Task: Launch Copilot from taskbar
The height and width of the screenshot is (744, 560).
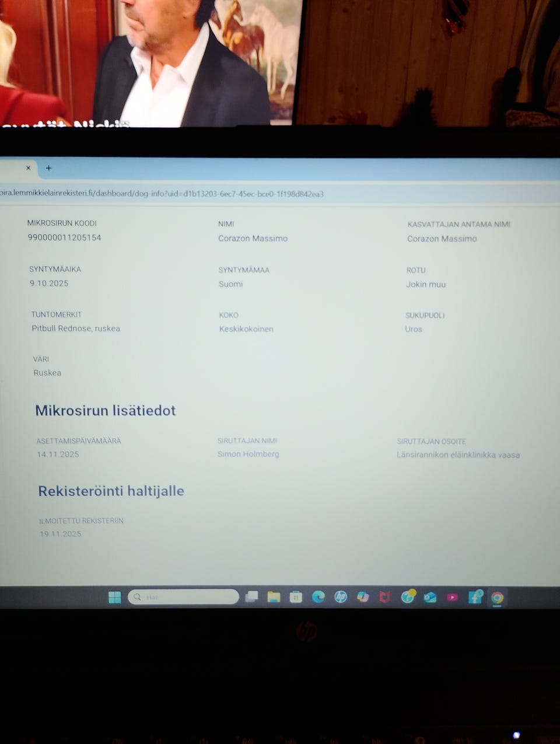Action: pos(363,596)
